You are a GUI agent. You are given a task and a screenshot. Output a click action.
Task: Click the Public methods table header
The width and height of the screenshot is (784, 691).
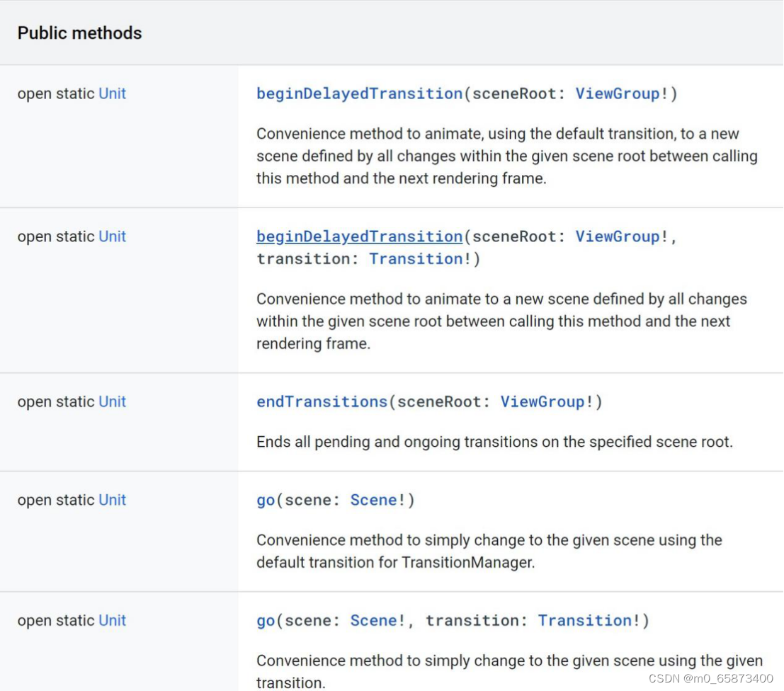79,33
